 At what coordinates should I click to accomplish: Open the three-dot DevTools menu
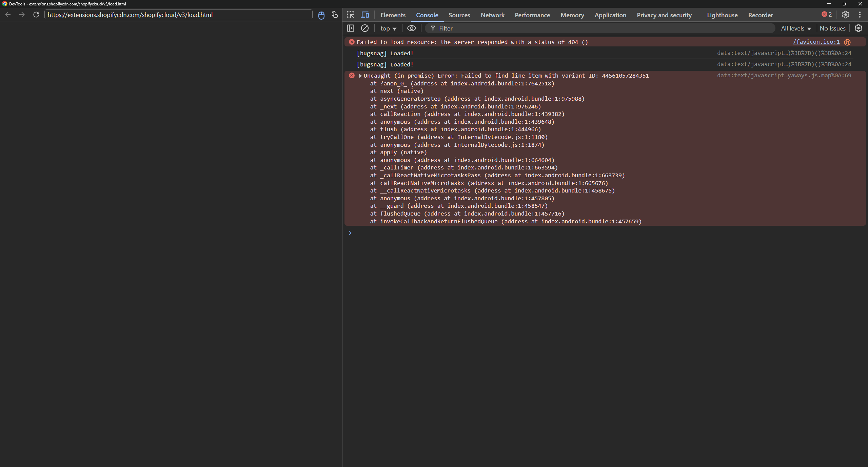[860, 15]
